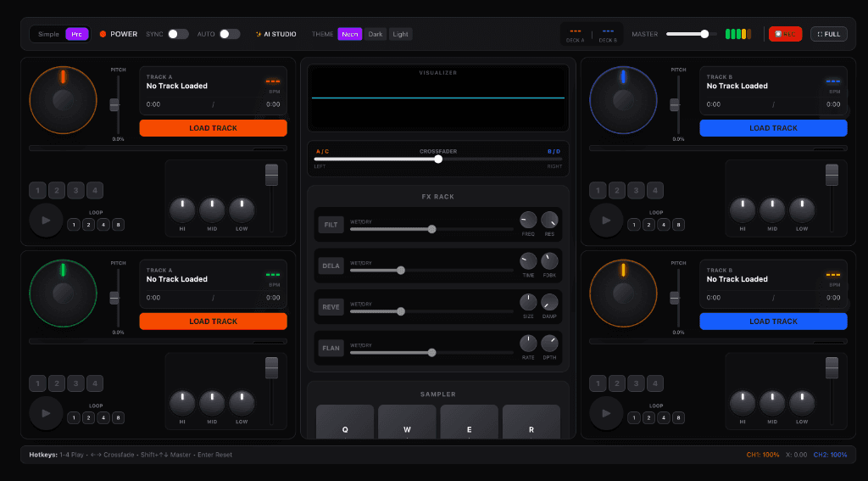Click the VISUALIZER display
Viewport: 868px width, 481px height.
(x=438, y=98)
